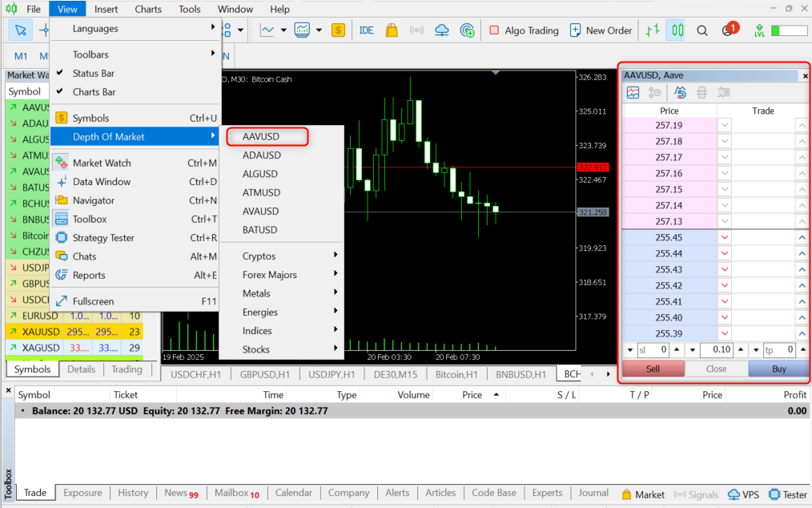Open the account notifications icon with badge
This screenshot has width=812, height=508.
coord(730,30)
